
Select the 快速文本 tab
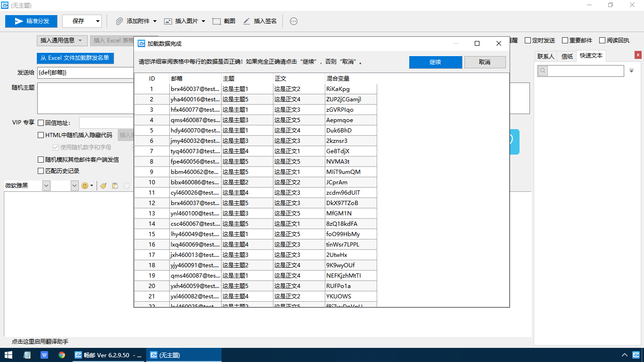[591, 56]
